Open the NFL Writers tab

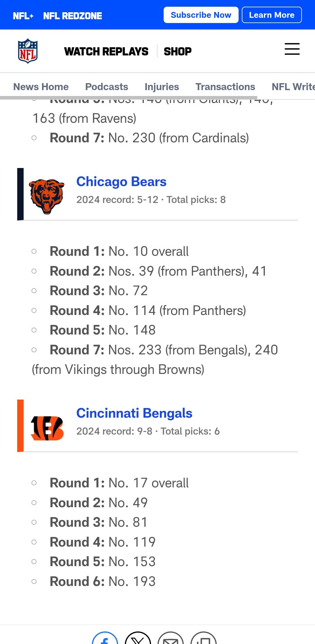(293, 87)
